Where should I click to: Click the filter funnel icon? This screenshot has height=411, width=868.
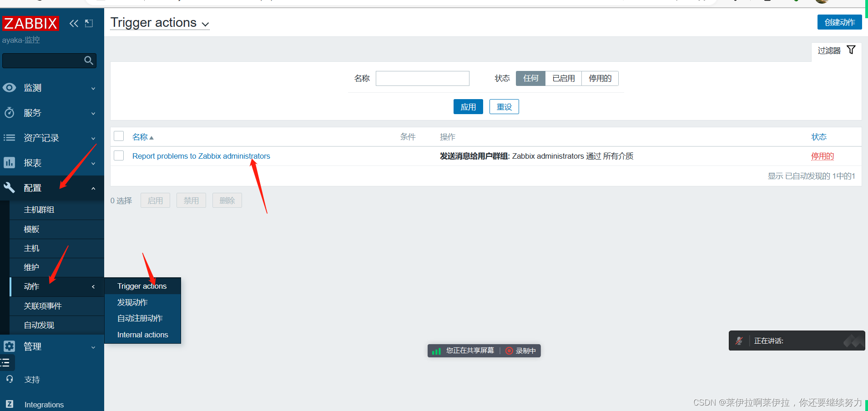click(x=851, y=50)
